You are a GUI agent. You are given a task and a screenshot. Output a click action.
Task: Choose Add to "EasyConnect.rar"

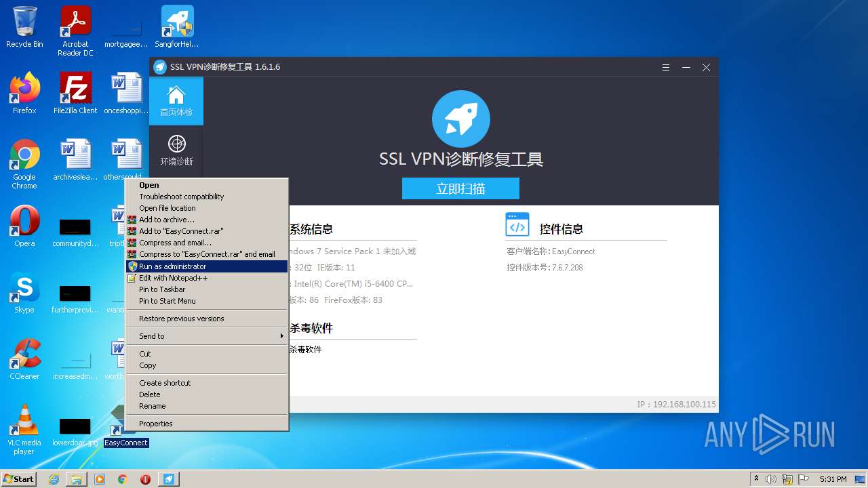207,231
